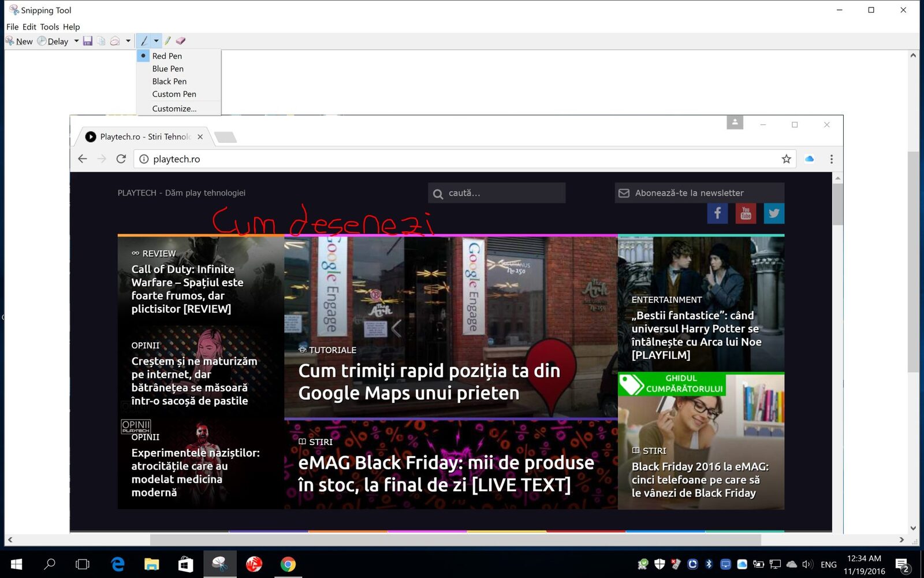Click Abonează-te la newsletter field
The image size is (924, 578).
(699, 193)
